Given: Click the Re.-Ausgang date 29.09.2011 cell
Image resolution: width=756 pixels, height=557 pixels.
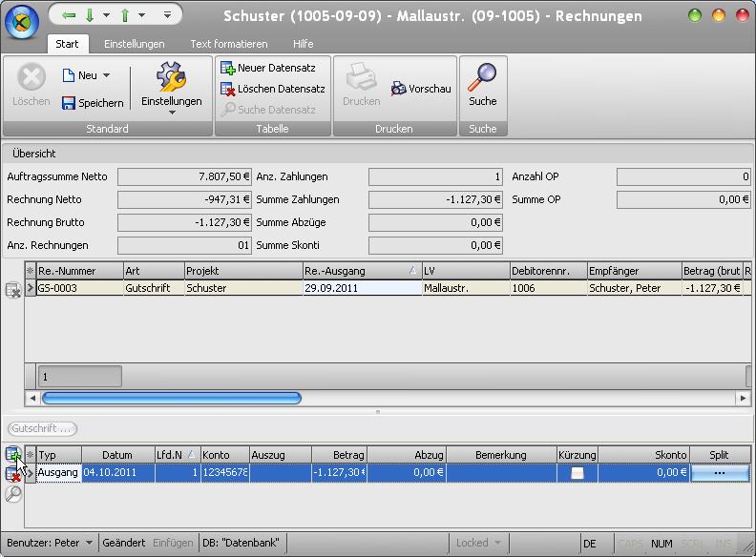Looking at the screenshot, I should (x=362, y=288).
